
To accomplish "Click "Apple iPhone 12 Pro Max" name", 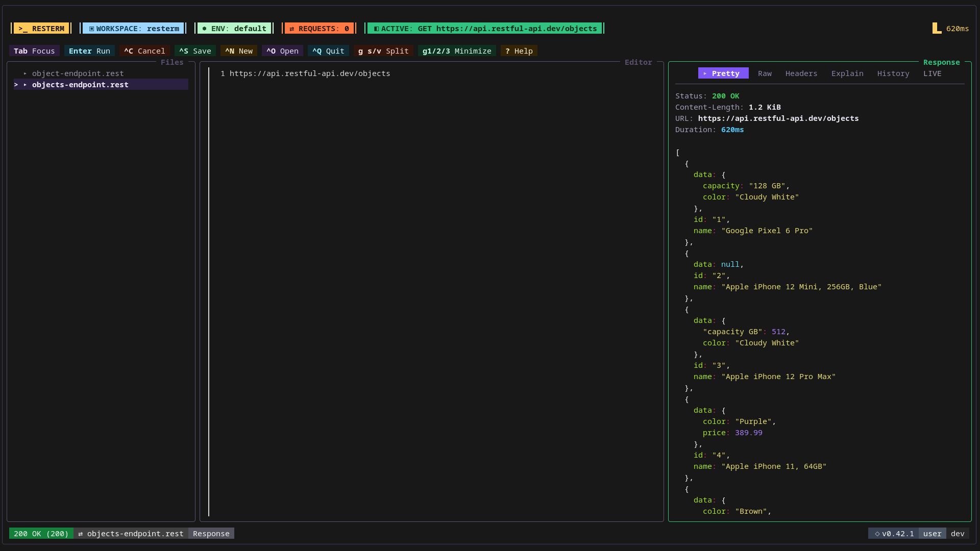I will click(778, 377).
